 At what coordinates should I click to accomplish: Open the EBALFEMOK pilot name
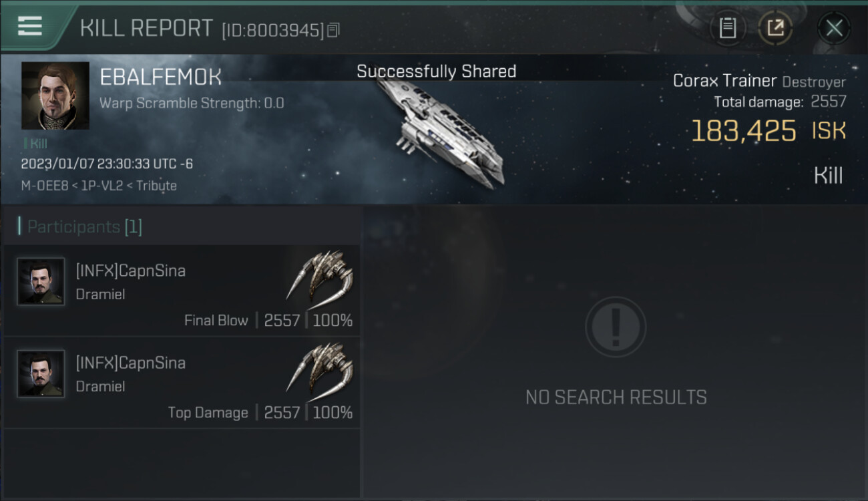point(160,77)
